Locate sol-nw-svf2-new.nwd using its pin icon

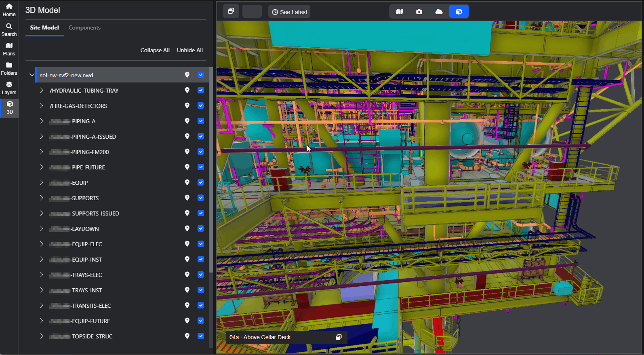point(187,75)
